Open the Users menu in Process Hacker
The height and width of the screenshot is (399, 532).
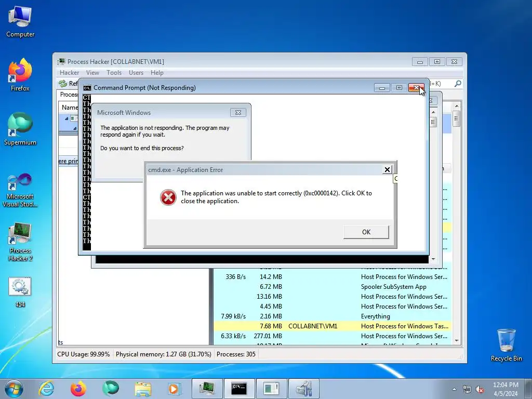click(136, 73)
